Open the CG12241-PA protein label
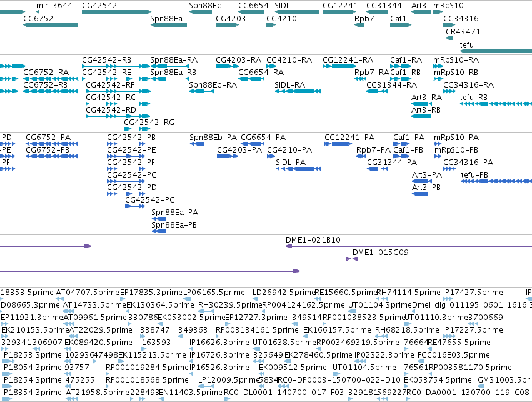532x402 pixels. 349,138
